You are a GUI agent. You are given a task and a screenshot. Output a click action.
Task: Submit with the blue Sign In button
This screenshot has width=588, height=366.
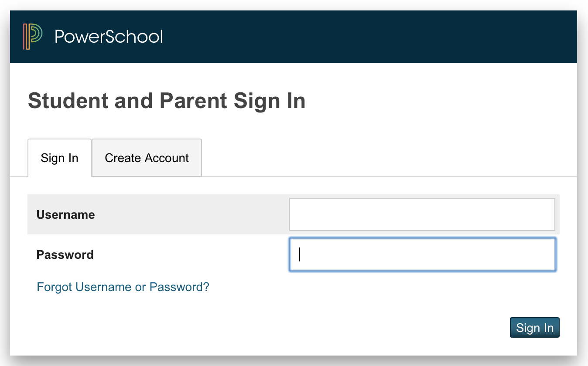pyautogui.click(x=534, y=328)
